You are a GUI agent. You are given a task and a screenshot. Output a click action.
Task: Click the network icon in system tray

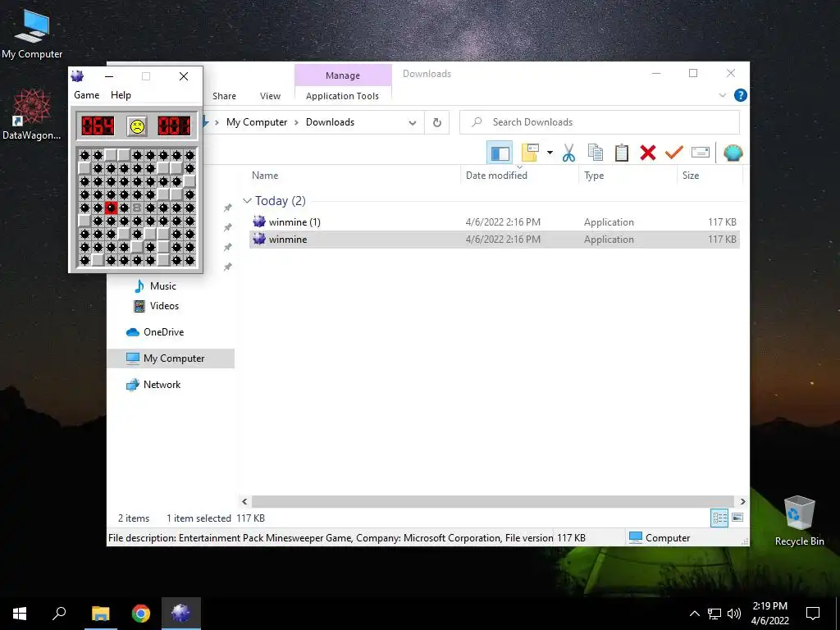click(714, 614)
